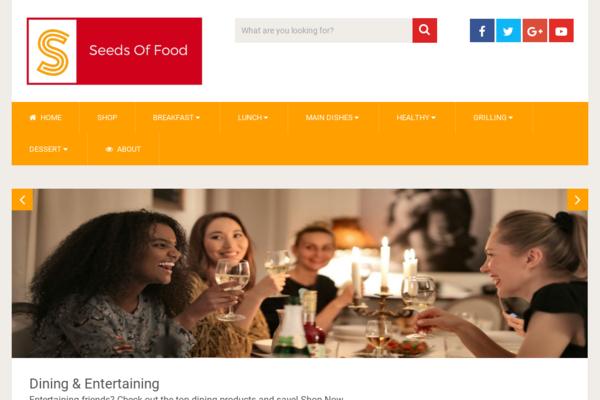Image resolution: width=600 pixels, height=400 pixels.
Task: Open the About page with eye icon
Action: tap(123, 149)
